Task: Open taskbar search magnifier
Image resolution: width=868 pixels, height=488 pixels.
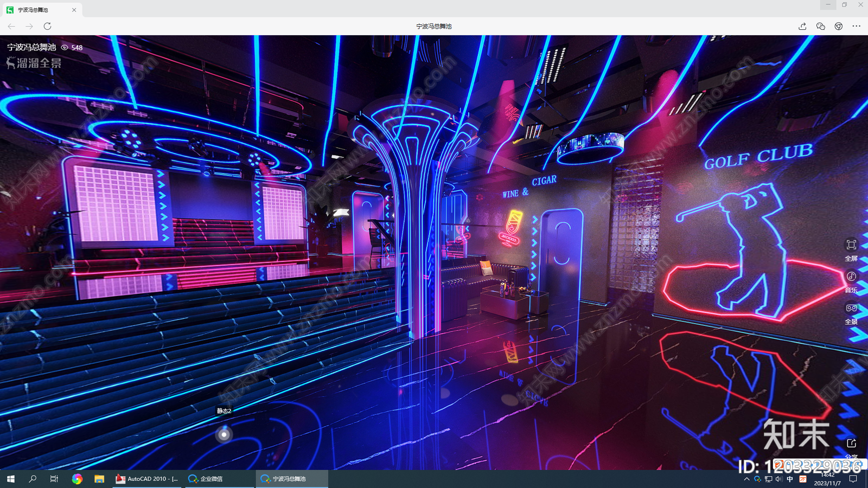Action: [x=33, y=479]
